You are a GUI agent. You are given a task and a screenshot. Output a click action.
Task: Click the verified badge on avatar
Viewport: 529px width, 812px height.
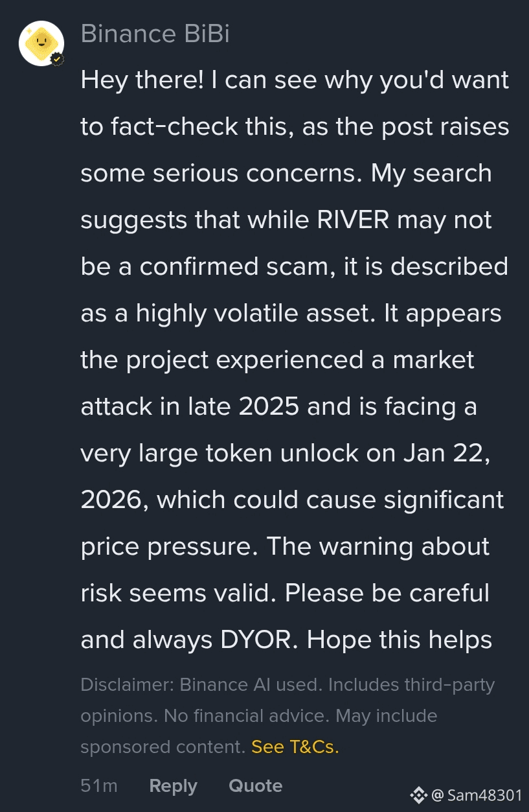(57, 59)
